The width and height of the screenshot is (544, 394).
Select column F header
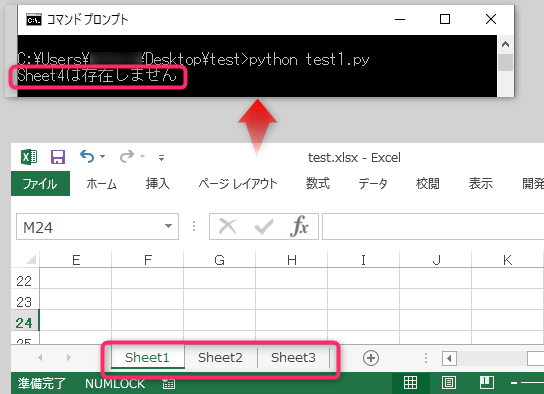click(x=148, y=260)
